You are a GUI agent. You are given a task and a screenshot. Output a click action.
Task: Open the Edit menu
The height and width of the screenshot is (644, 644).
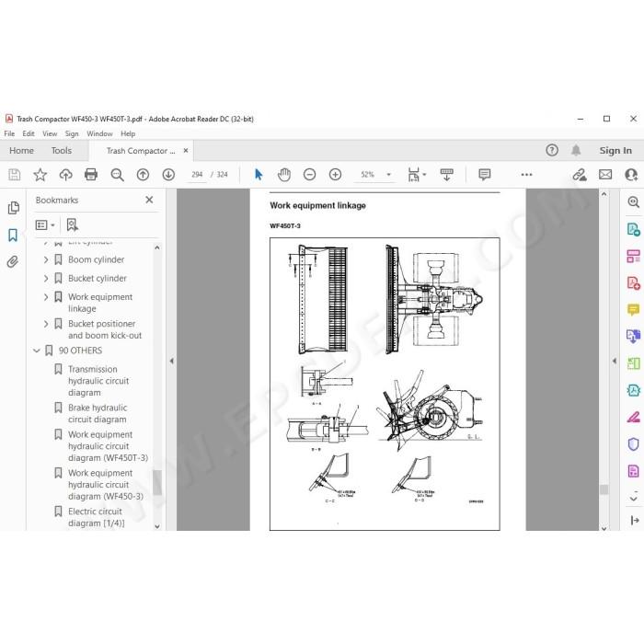pos(29,133)
